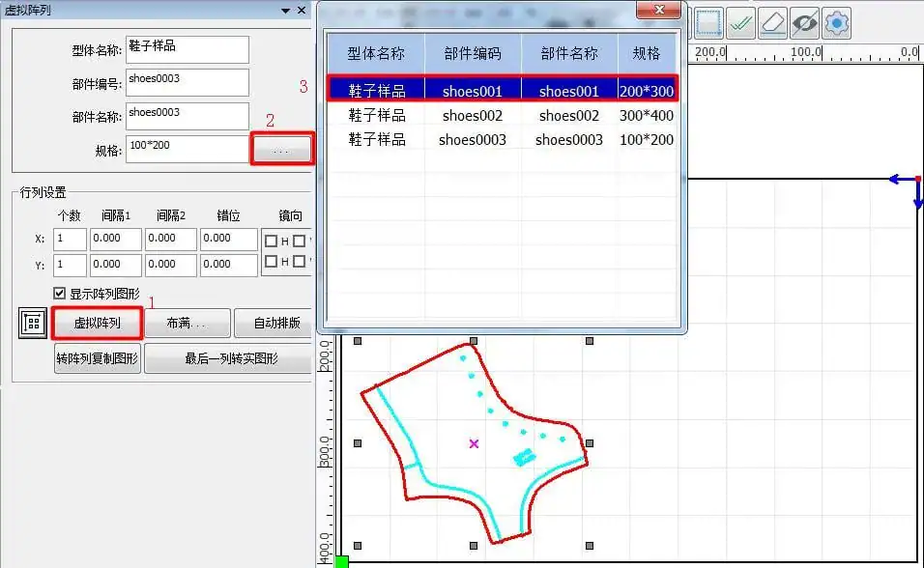Click 鞋子样品 in the shoes0003 row
The width and height of the screenshot is (924, 568).
(x=377, y=140)
